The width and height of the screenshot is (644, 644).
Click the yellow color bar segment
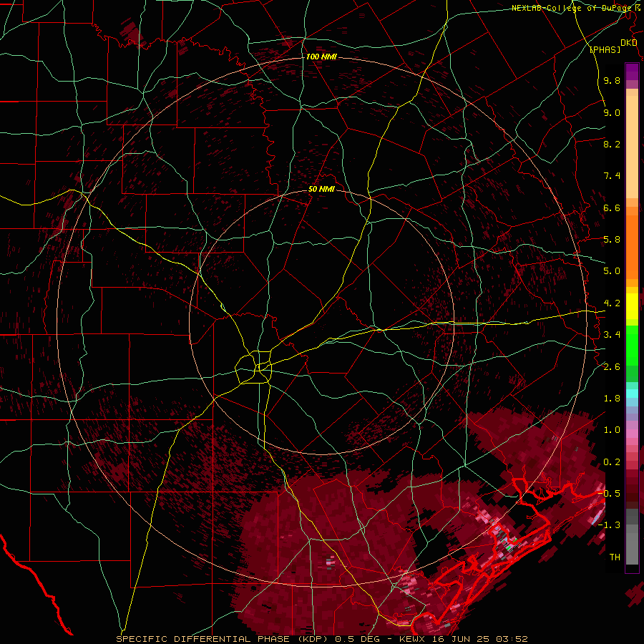point(632,306)
